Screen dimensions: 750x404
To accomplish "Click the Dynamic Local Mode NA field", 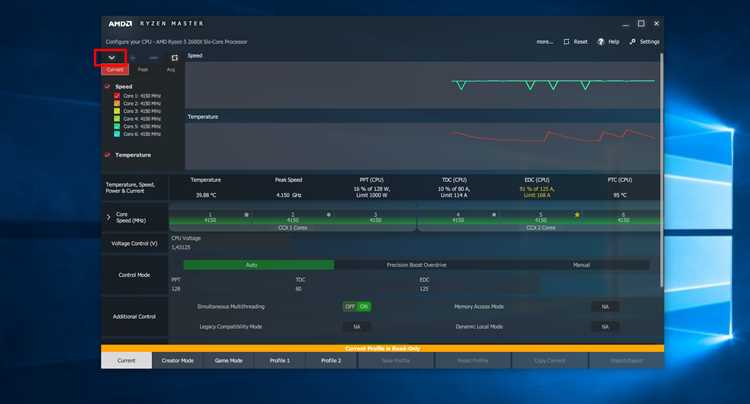I will (x=605, y=327).
